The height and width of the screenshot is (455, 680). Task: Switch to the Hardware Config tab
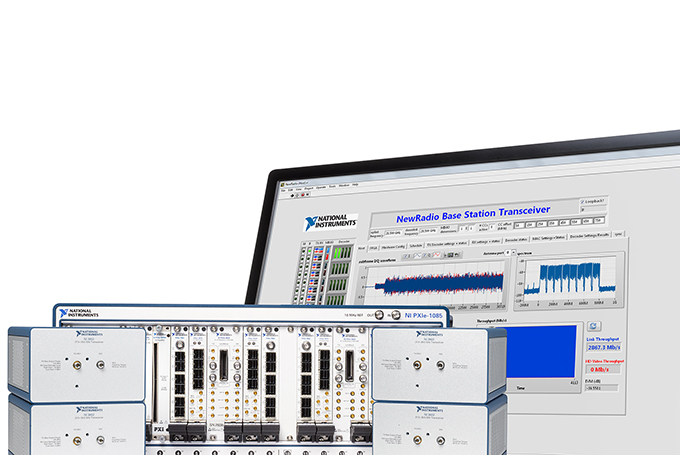(393, 247)
